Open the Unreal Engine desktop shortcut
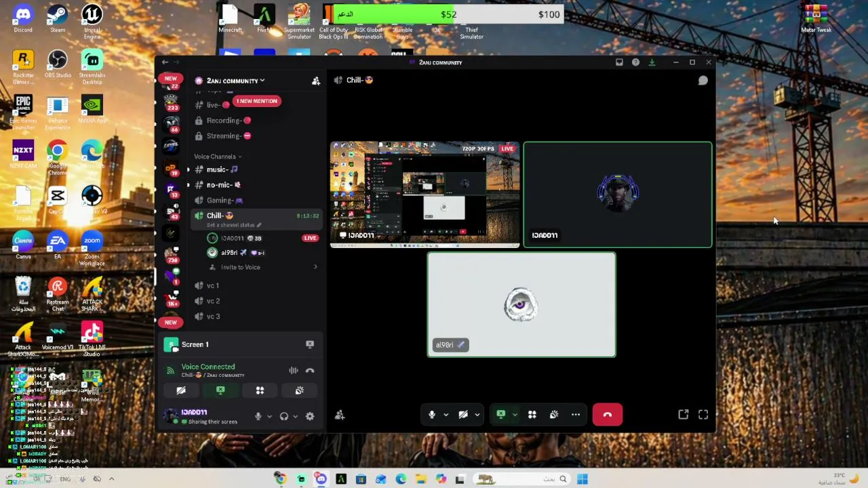This screenshot has width=868, height=488. [92, 22]
